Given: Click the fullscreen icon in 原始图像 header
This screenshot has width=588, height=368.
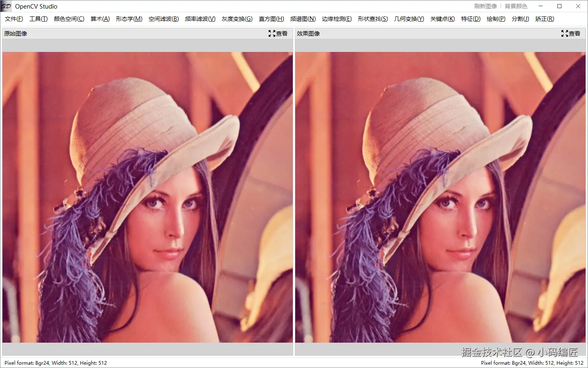Looking at the screenshot, I should click(272, 34).
